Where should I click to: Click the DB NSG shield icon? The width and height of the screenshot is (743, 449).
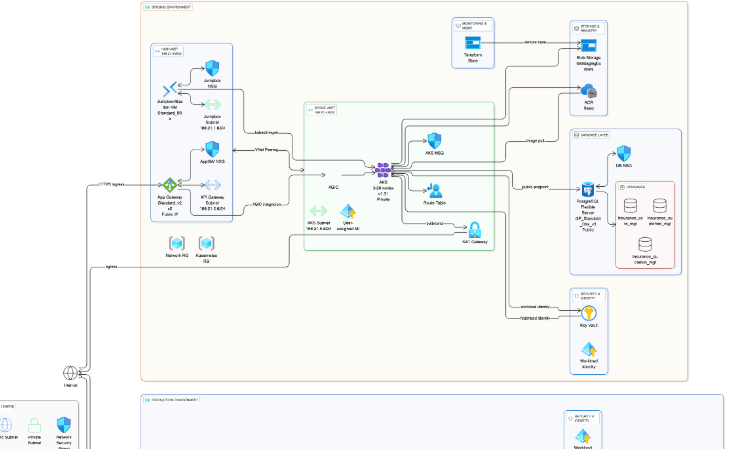pos(624,153)
